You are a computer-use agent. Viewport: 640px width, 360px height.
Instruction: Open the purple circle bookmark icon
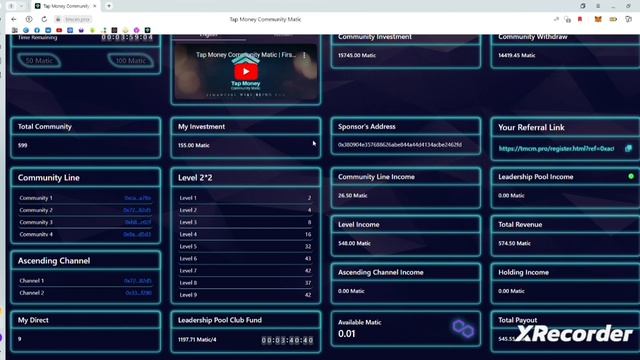click(136, 30)
